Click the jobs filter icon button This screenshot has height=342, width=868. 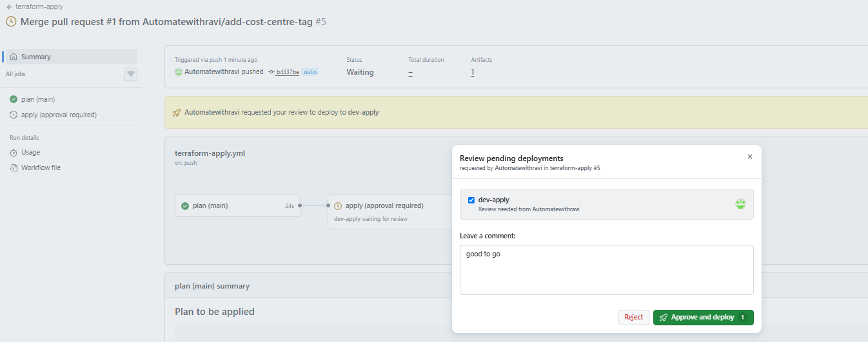[x=131, y=74]
